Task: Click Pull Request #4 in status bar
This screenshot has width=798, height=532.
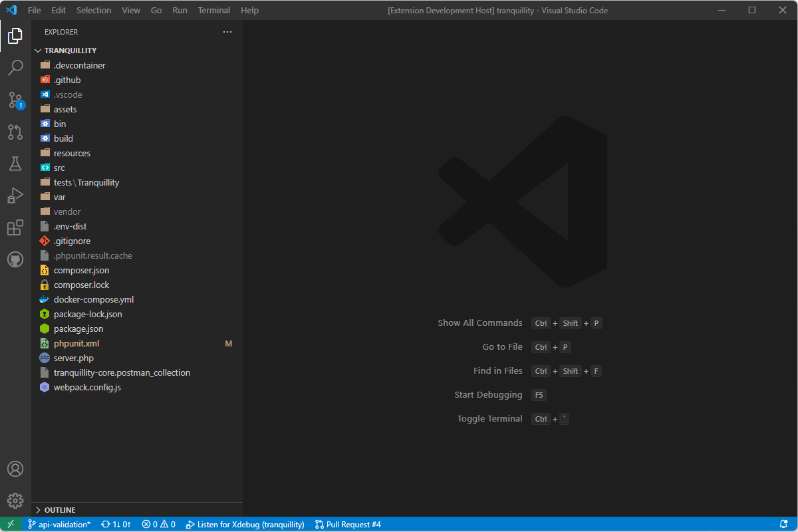Action: point(348,524)
